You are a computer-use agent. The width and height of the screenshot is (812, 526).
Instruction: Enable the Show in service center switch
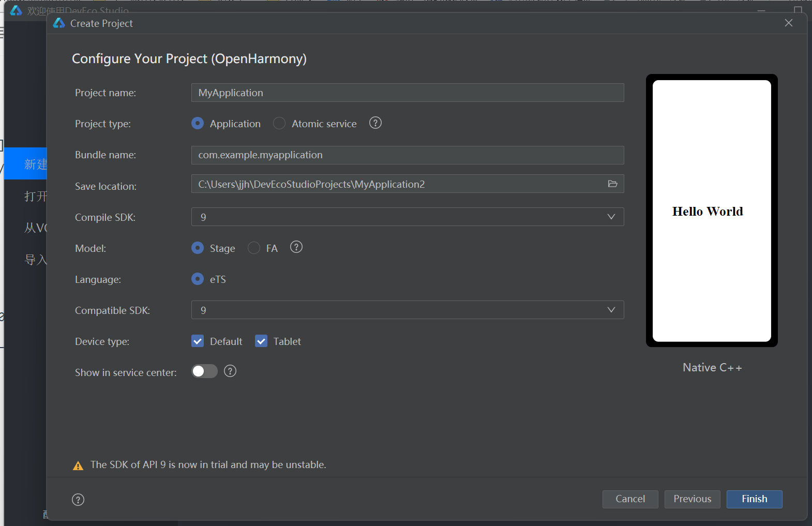pos(204,371)
